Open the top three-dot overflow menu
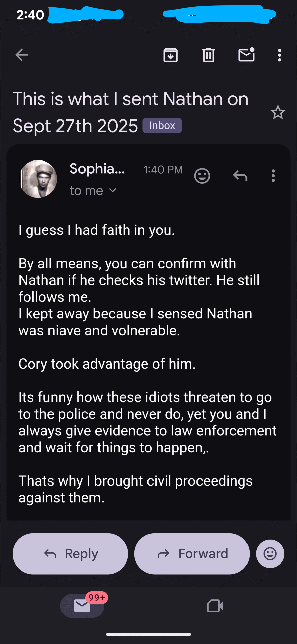Screen dimensions: 297x644 pyautogui.click(x=279, y=55)
